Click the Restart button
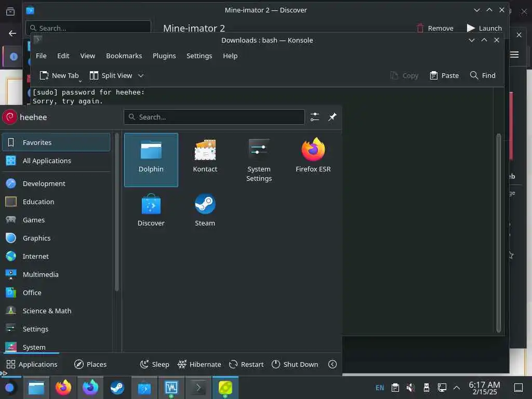532x399 pixels. [x=246, y=364]
